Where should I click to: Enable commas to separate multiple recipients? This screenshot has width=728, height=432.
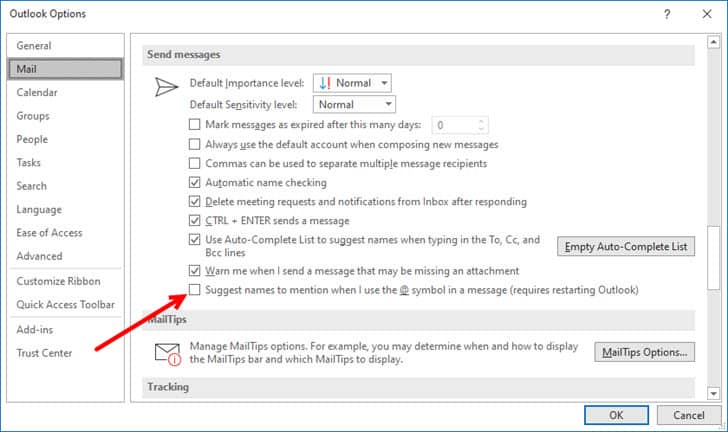(195, 164)
